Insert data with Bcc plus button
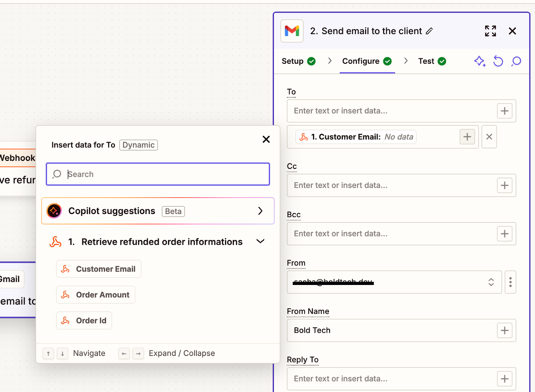 coord(505,233)
